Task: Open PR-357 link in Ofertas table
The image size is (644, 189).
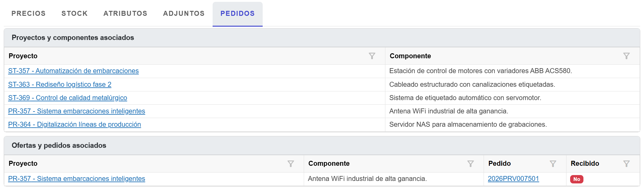Action: tap(76, 179)
